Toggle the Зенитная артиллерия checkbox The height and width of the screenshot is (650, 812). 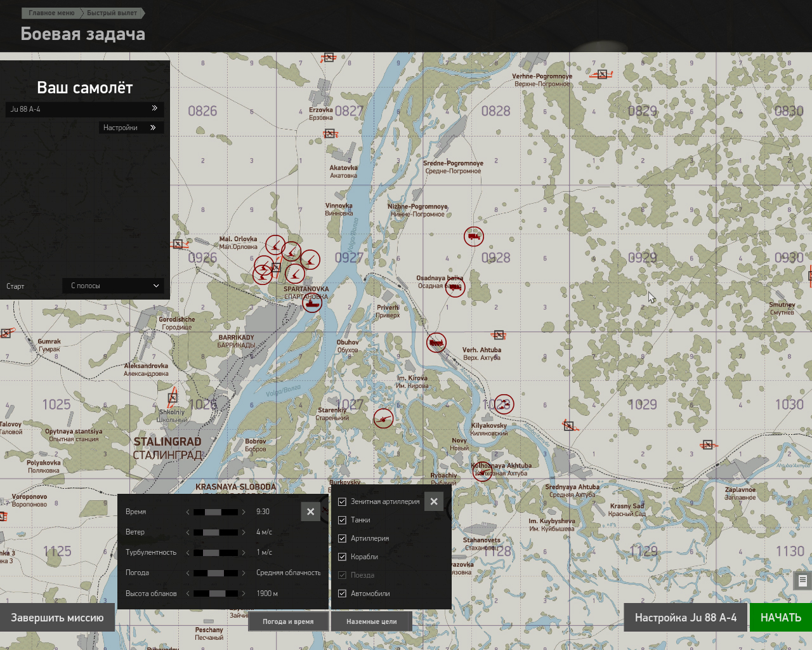point(342,501)
